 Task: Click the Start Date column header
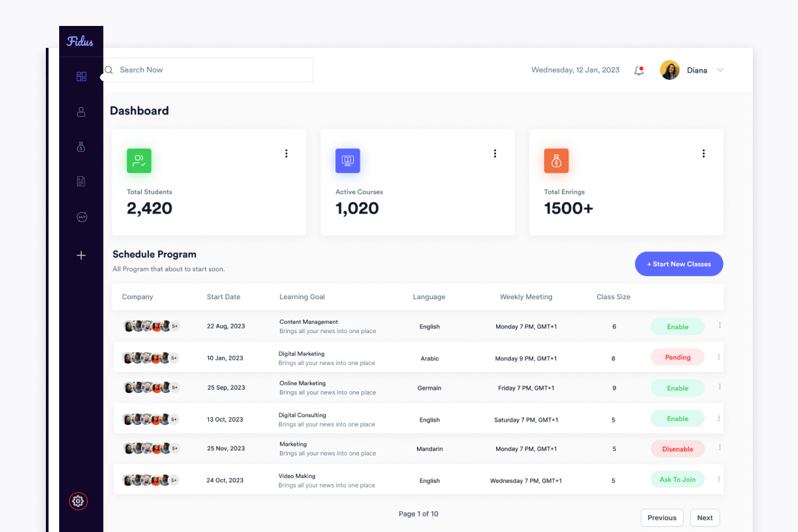(x=223, y=297)
